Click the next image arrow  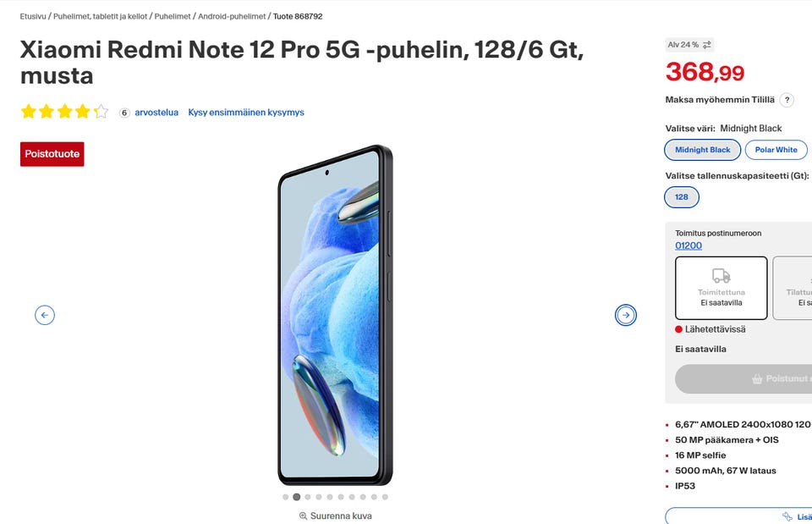626,315
